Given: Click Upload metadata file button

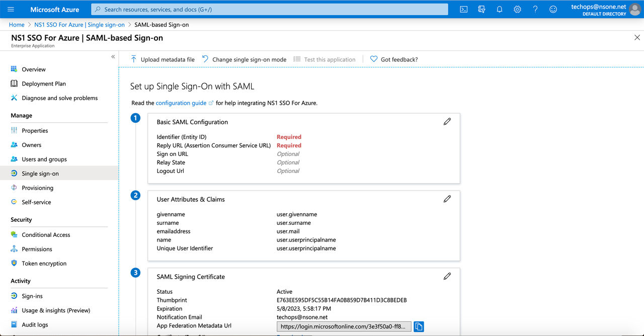Looking at the screenshot, I should tap(163, 59).
